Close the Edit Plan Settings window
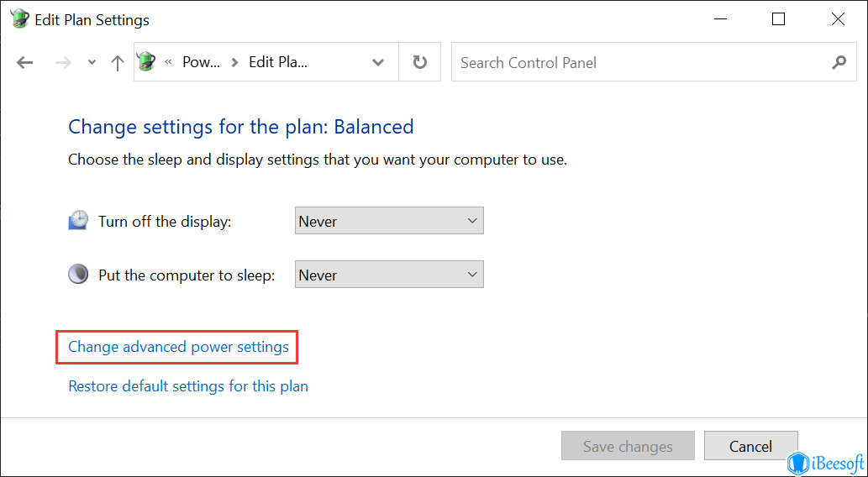Image resolution: width=868 pixels, height=477 pixels. point(838,19)
